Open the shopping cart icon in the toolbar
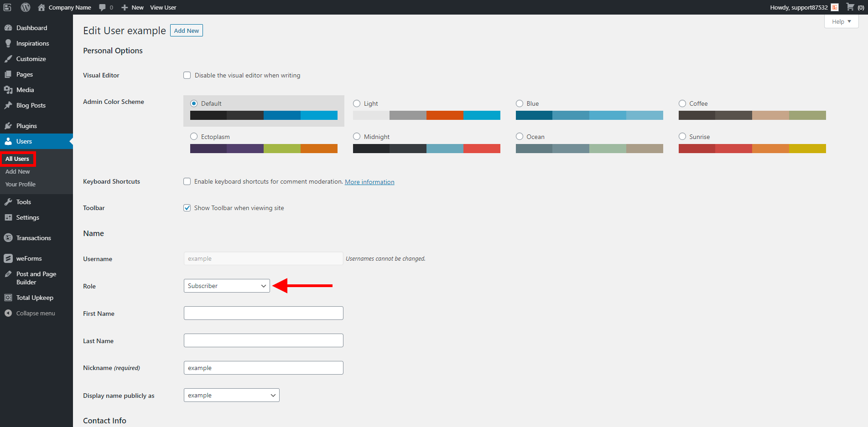Image resolution: width=868 pixels, height=427 pixels. [850, 7]
